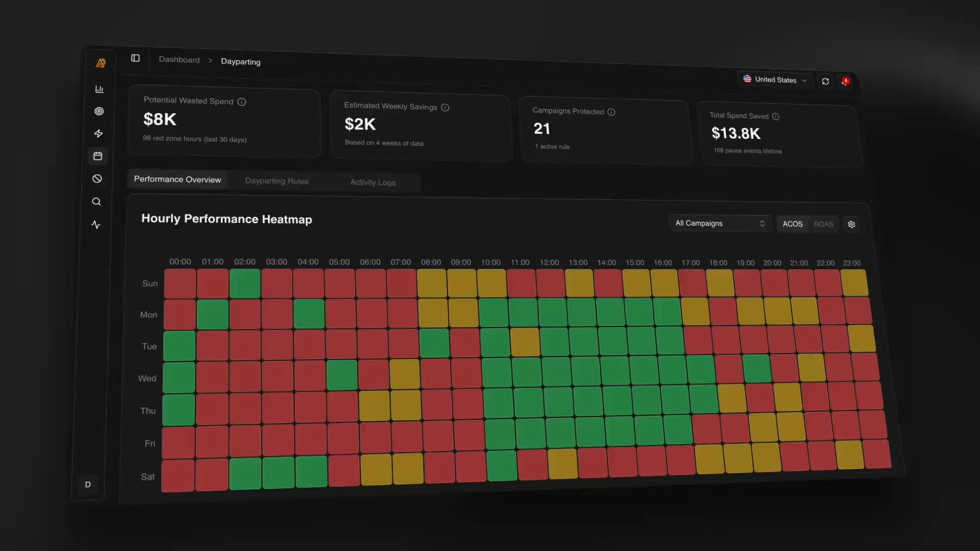Click the bar chart analytics sidebar icon

(x=100, y=89)
